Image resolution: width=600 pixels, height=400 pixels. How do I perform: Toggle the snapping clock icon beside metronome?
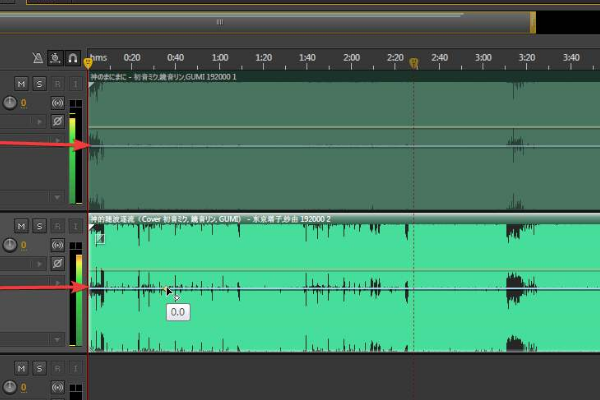pos(55,58)
